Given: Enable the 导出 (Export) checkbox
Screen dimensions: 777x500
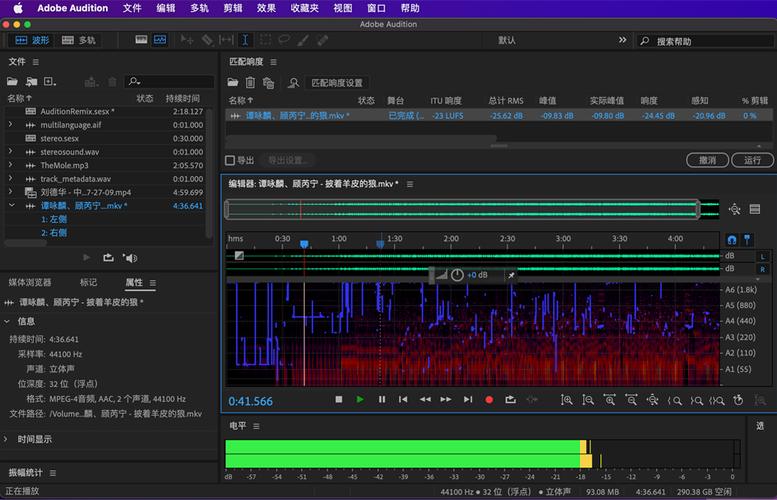Looking at the screenshot, I should click(x=230, y=160).
